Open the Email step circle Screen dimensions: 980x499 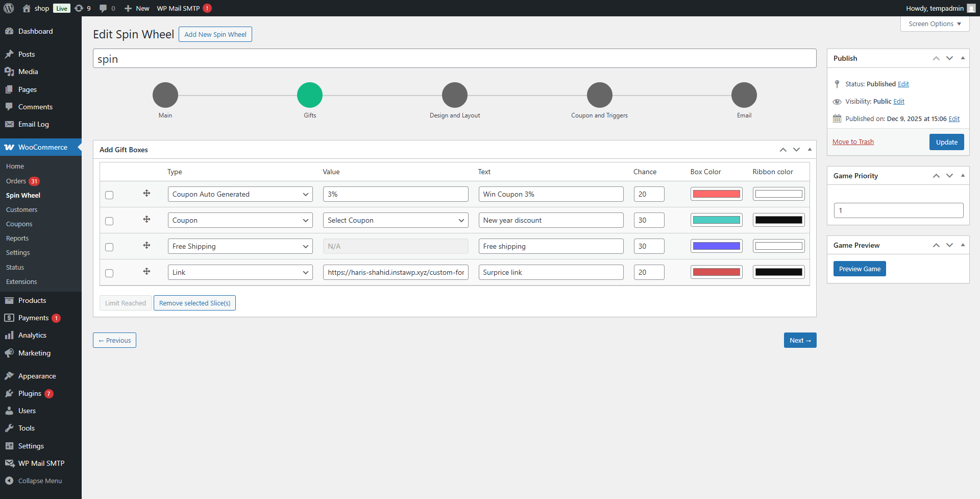[744, 95]
